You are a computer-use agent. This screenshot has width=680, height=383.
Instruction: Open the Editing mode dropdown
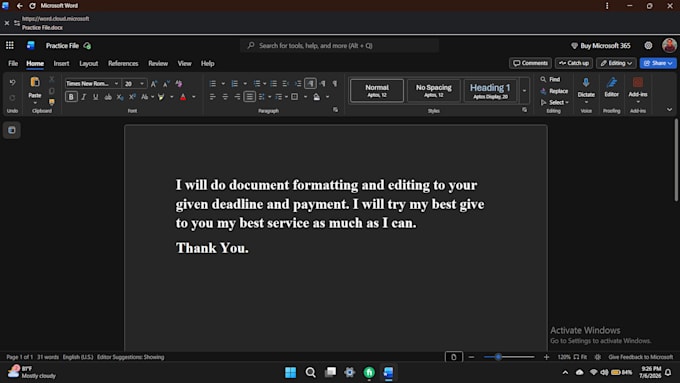point(616,63)
